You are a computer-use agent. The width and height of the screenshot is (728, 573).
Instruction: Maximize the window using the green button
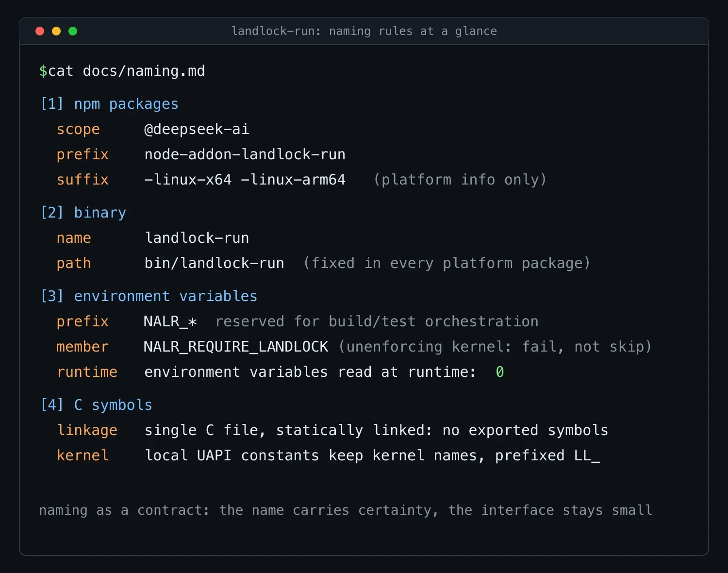73,31
